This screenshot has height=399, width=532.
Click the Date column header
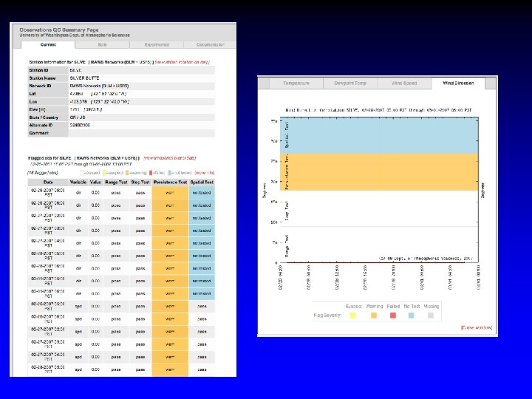click(48, 183)
